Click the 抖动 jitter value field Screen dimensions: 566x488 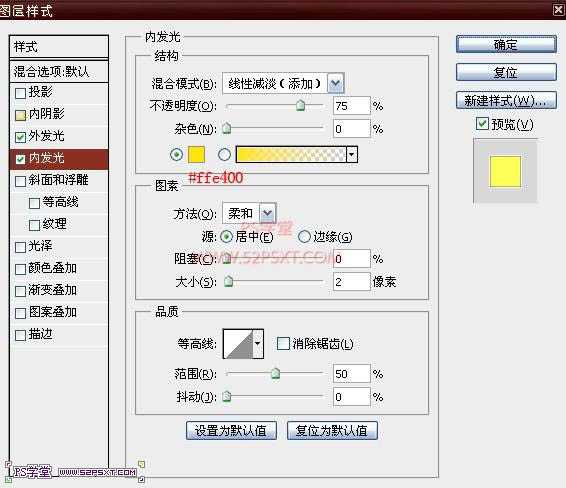click(x=352, y=397)
